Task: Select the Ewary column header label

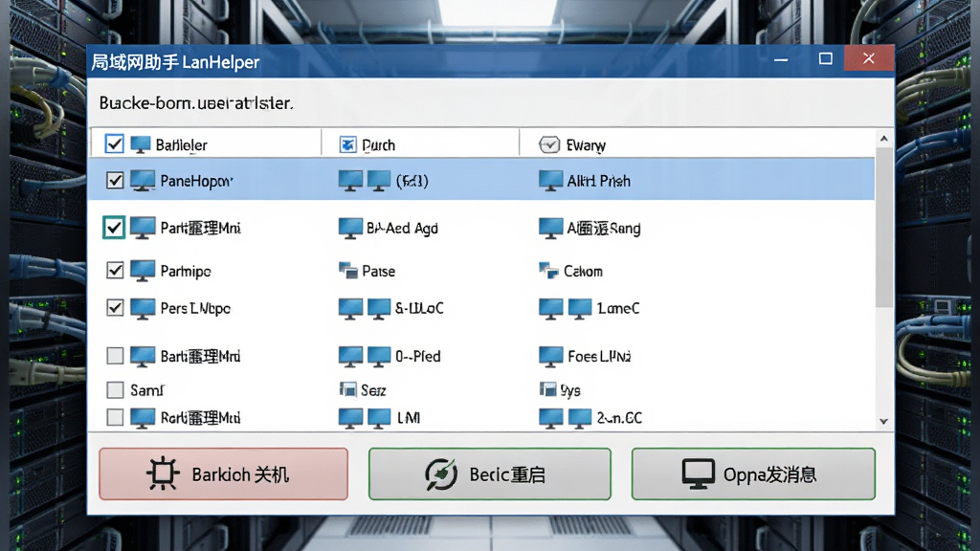Action: coord(586,145)
